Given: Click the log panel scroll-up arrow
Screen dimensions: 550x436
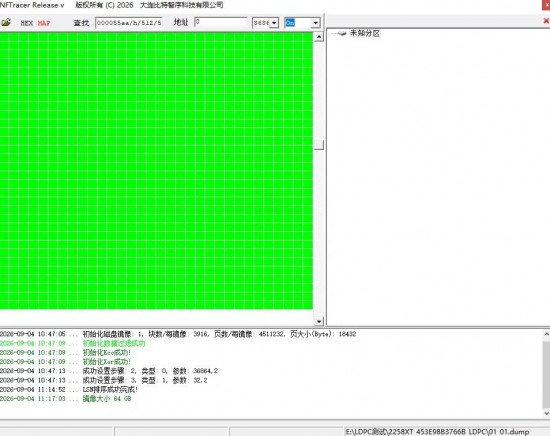Looking at the screenshot, I should tap(546, 335).
